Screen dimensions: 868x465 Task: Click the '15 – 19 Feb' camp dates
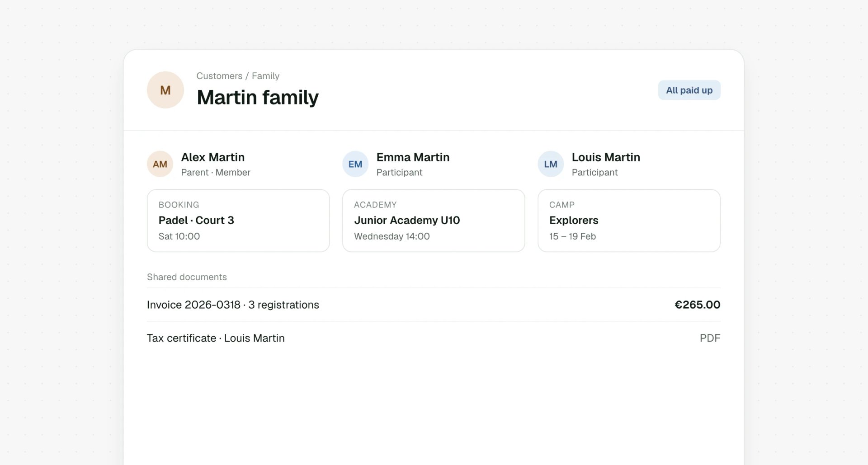tap(572, 236)
